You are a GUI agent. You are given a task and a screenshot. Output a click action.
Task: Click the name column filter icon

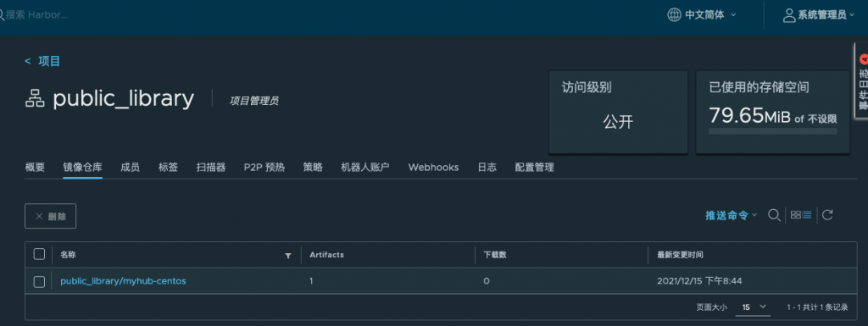288,255
